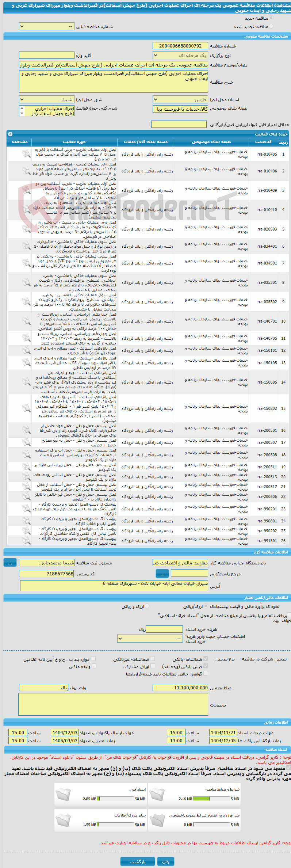Open the طبقه بندی موضوعی dropdown
The image size is (291, 868).
coord(180,109)
